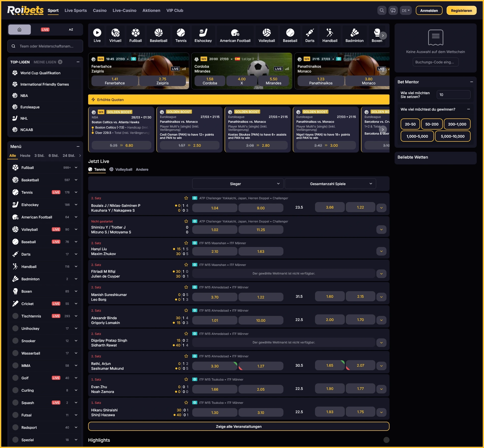Select the Heute time filter tab

point(25,156)
